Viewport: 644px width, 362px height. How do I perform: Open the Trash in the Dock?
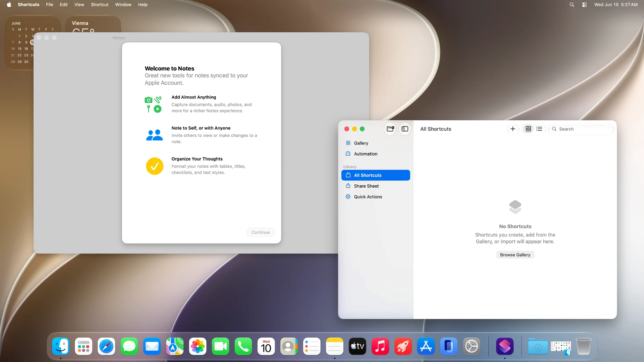point(583,346)
